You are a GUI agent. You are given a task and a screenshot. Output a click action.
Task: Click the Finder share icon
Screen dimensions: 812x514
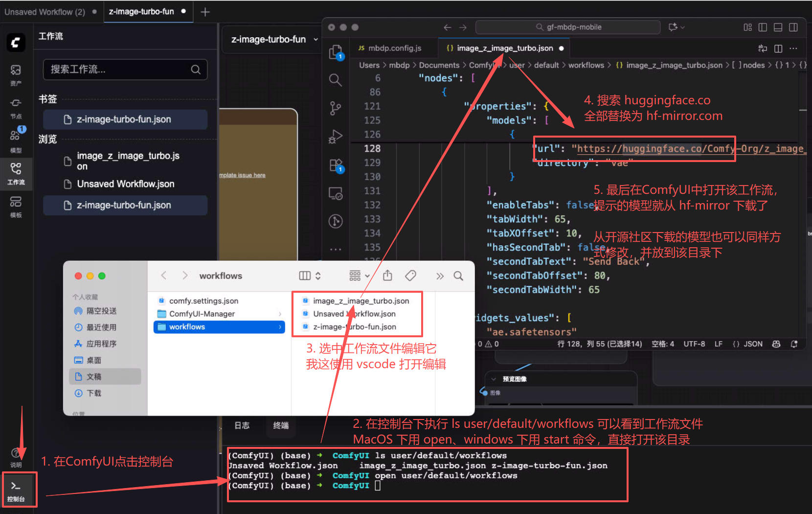coord(387,276)
